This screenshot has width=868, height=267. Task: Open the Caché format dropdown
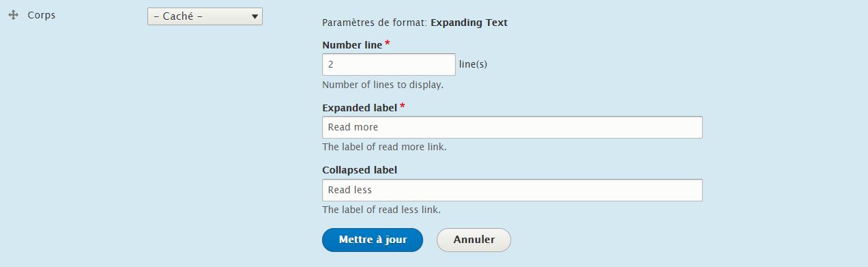205,16
